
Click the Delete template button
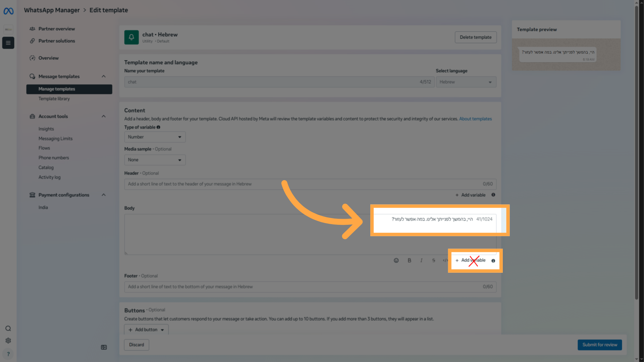[476, 37]
